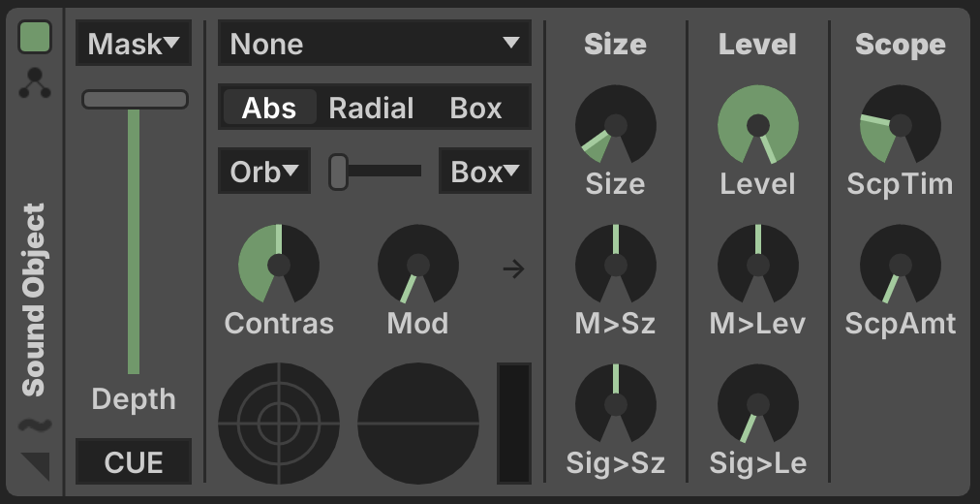Click the wave icon below Sound Object
Image resolution: width=980 pixels, height=504 pixels.
click(35, 425)
